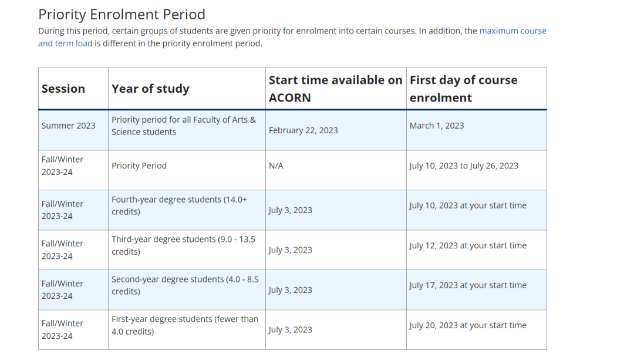This screenshot has height=364, width=634.
Task: Select the Session column header
Action: [63, 89]
